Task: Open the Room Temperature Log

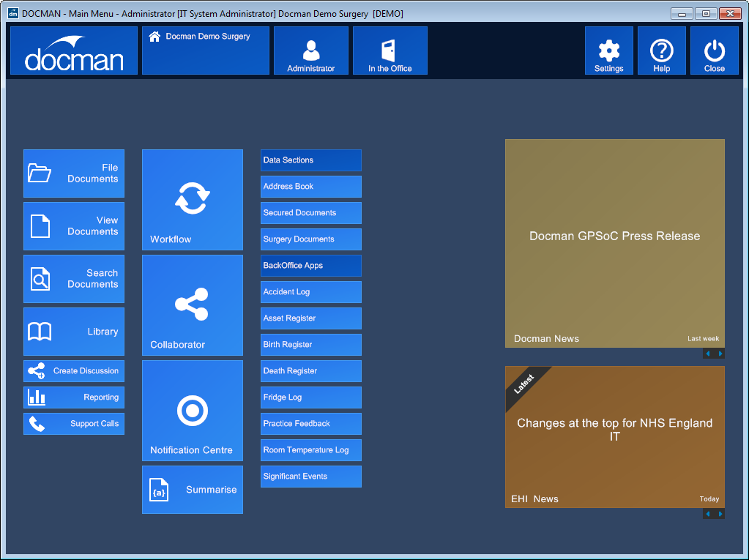Action: click(x=311, y=450)
